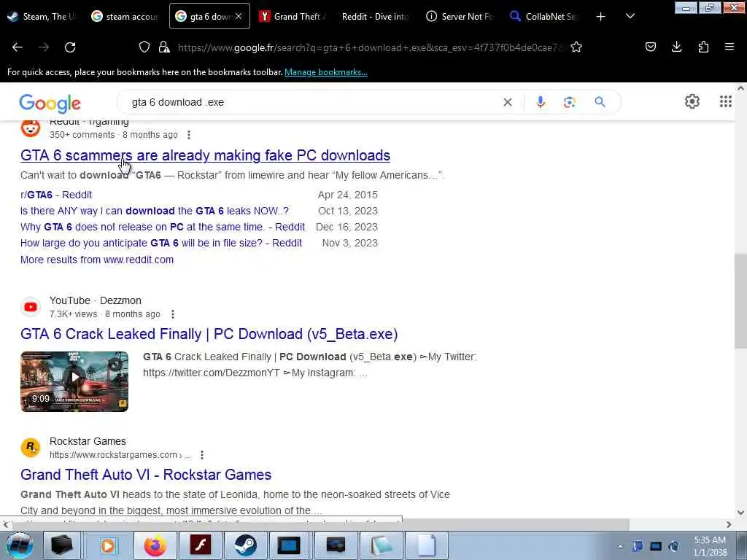Image resolution: width=747 pixels, height=560 pixels.
Task: Search by image with Google Lens
Action: pos(569,102)
